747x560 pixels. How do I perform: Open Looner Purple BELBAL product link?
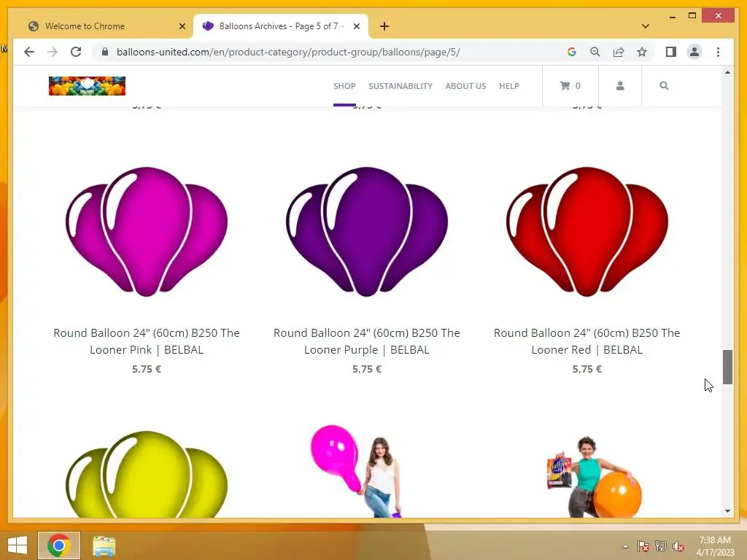point(367,341)
